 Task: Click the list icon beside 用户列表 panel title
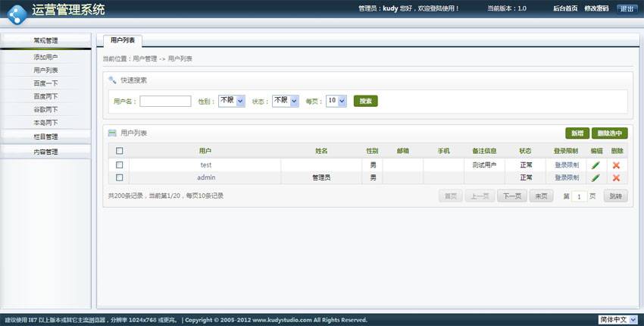tap(113, 133)
